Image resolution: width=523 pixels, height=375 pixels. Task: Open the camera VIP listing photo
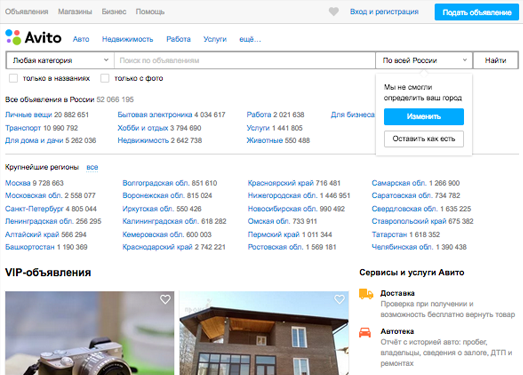click(x=89, y=333)
